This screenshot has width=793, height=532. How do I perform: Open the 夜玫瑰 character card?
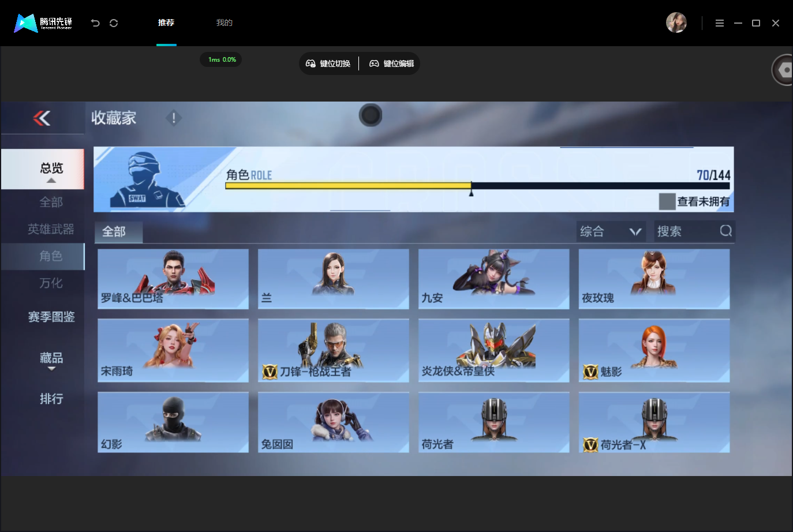(x=654, y=279)
